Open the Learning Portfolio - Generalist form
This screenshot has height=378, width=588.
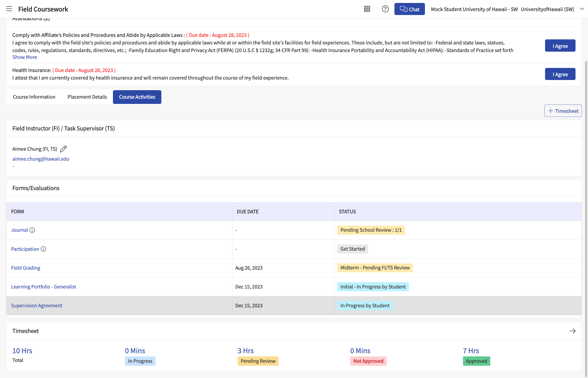pos(44,287)
